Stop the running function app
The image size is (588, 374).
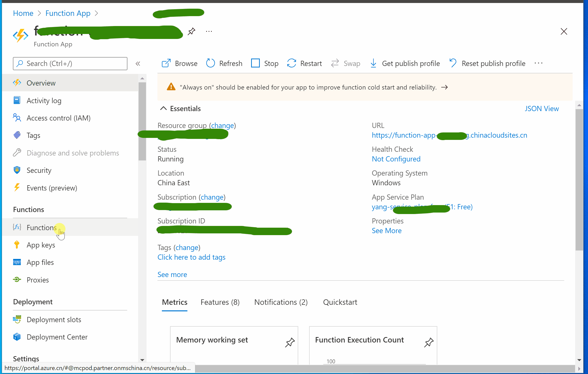tap(255, 63)
